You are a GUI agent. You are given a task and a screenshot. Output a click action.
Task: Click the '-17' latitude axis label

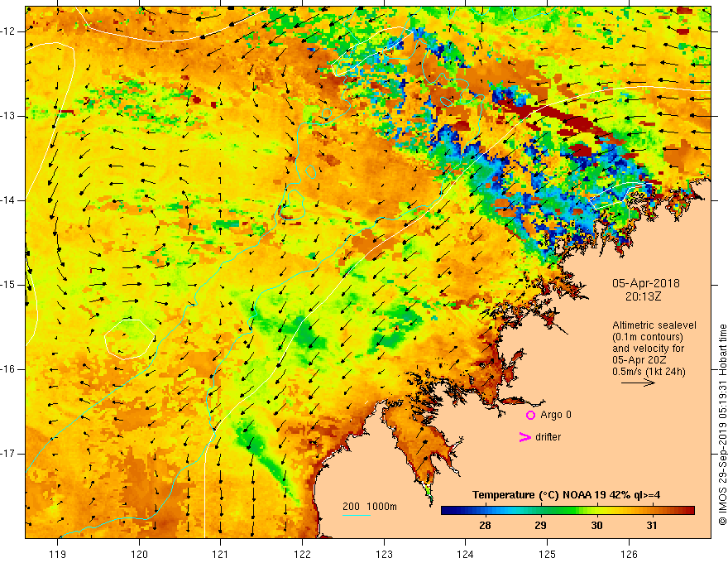coord(8,454)
